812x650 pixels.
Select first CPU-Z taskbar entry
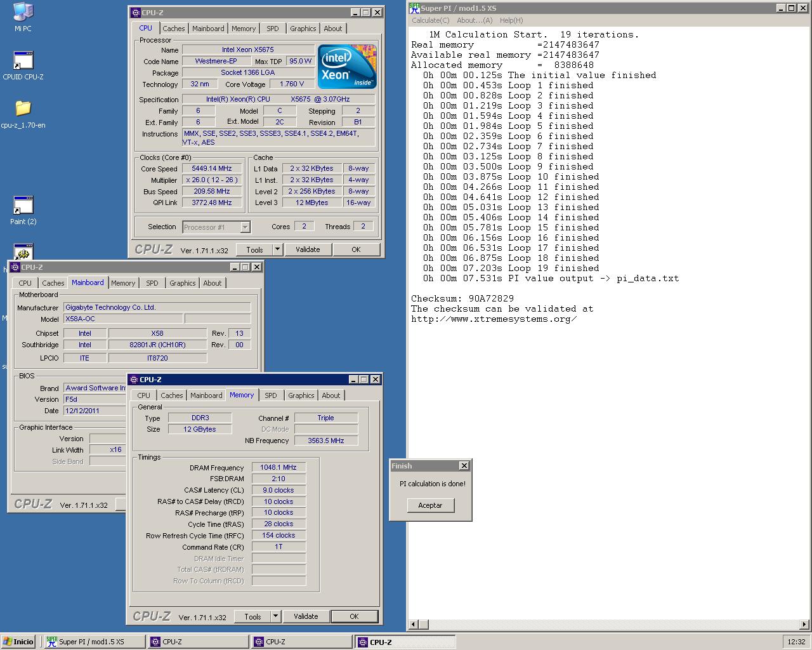198,642
